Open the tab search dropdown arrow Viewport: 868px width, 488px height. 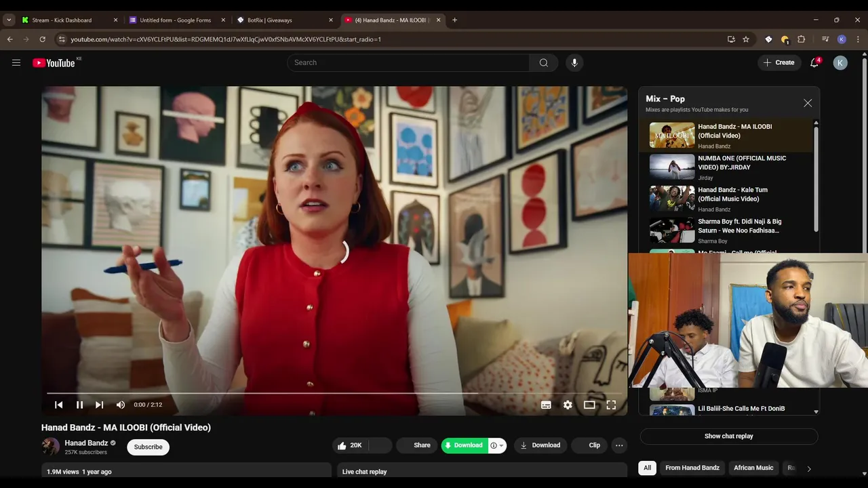(9, 20)
